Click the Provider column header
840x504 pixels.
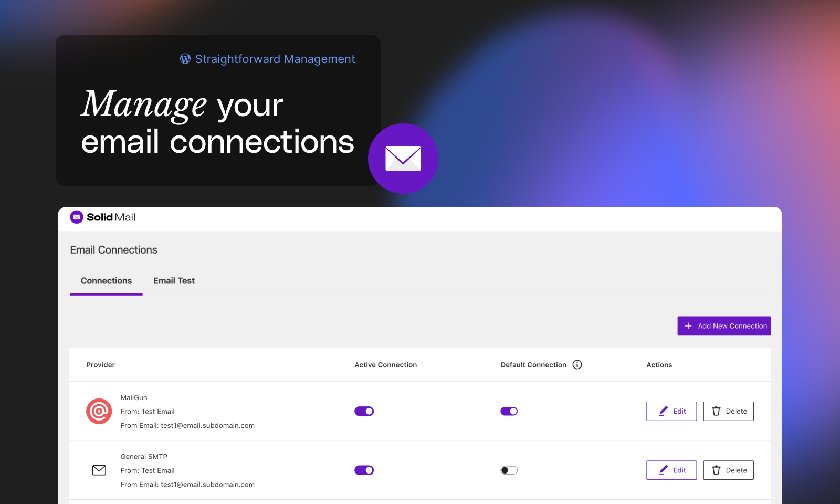pyautogui.click(x=100, y=365)
